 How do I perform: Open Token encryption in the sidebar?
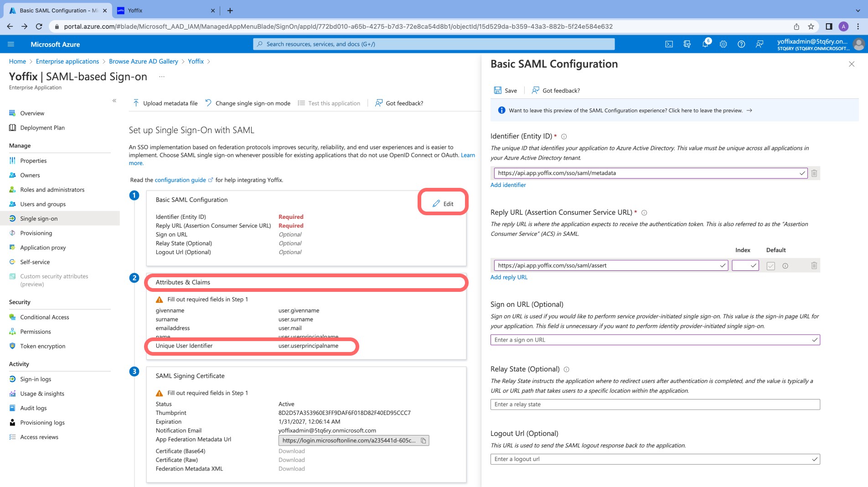click(43, 347)
